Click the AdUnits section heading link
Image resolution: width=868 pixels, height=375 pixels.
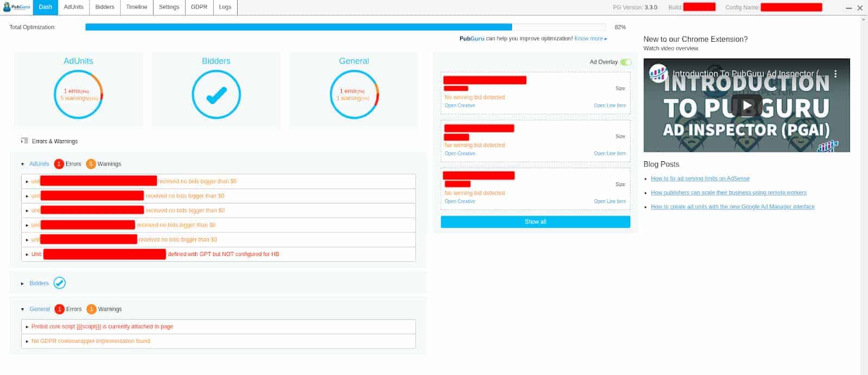[x=39, y=164]
